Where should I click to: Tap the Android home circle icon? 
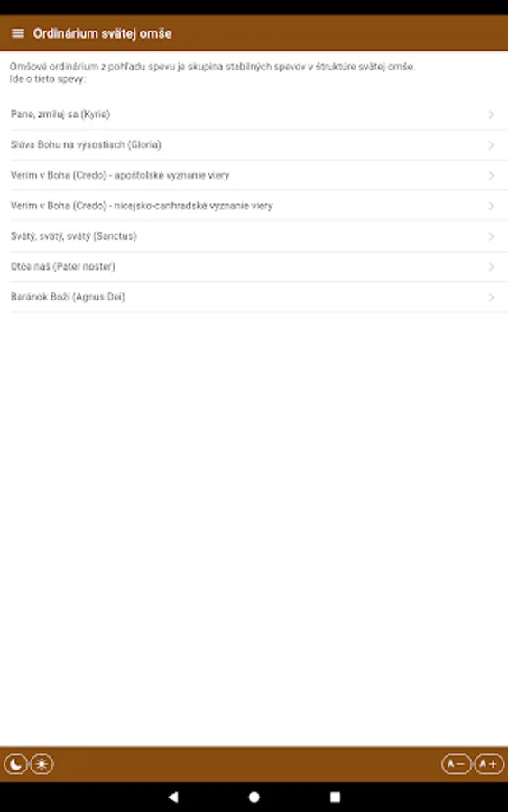pyautogui.click(x=254, y=797)
